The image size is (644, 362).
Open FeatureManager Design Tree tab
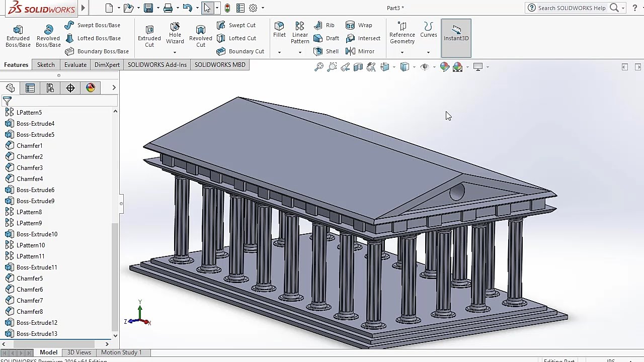(10, 88)
